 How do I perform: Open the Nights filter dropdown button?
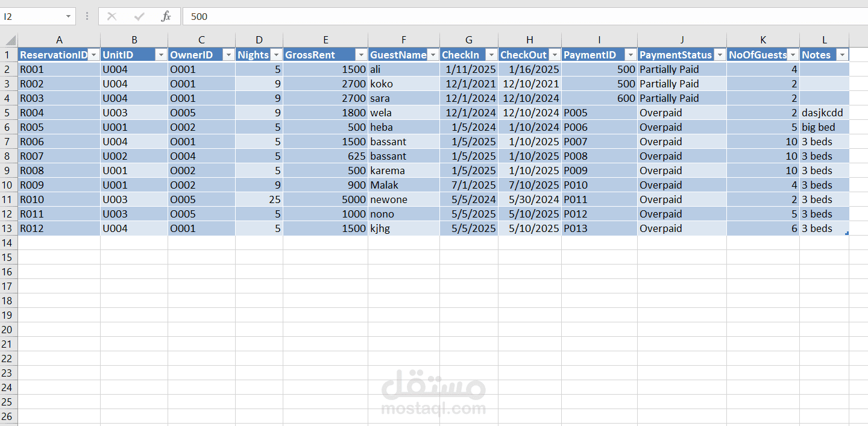tap(275, 55)
